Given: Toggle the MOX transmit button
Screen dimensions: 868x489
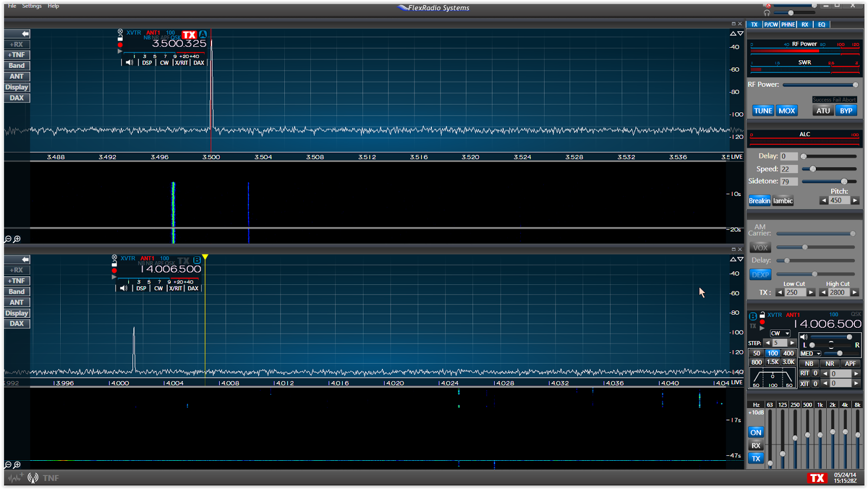Looking at the screenshot, I should tap(787, 110).
